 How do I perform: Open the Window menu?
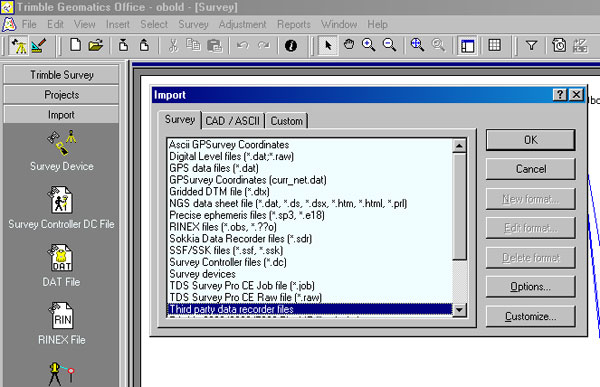339,24
